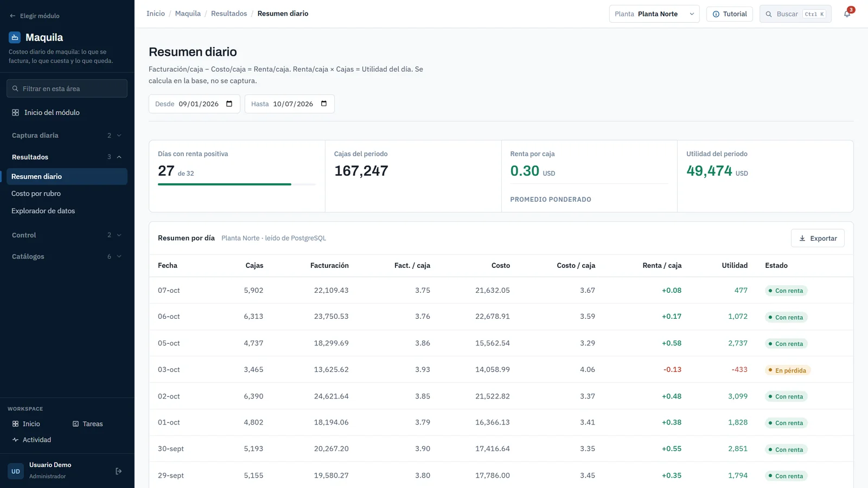Open Tareas in the workspace section
Image resolution: width=868 pixels, height=488 pixels.
coord(87,424)
